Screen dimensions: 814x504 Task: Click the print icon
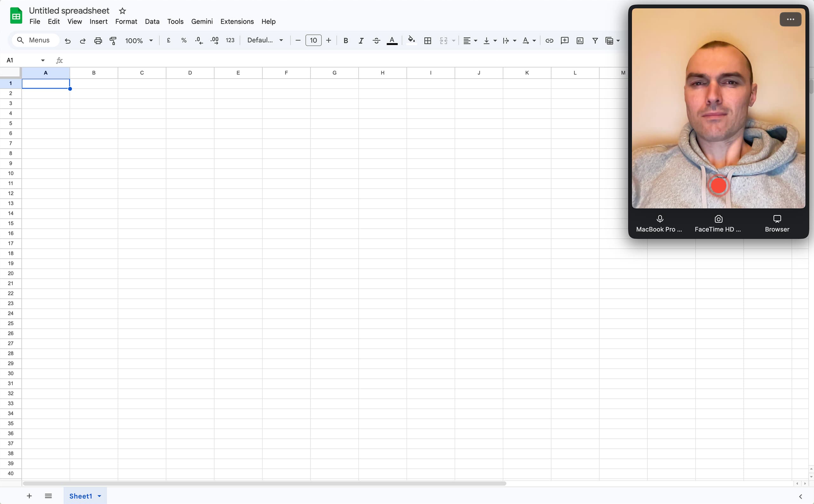pos(98,41)
